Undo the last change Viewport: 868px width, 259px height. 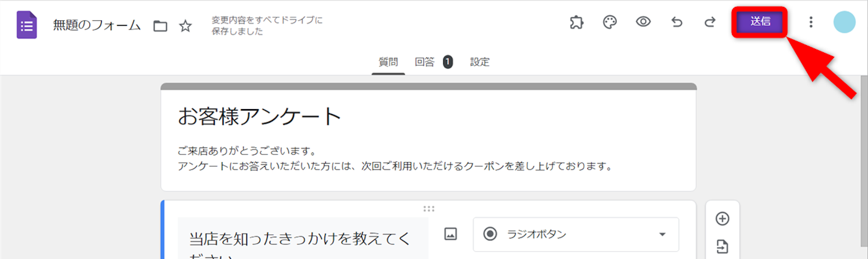click(677, 22)
